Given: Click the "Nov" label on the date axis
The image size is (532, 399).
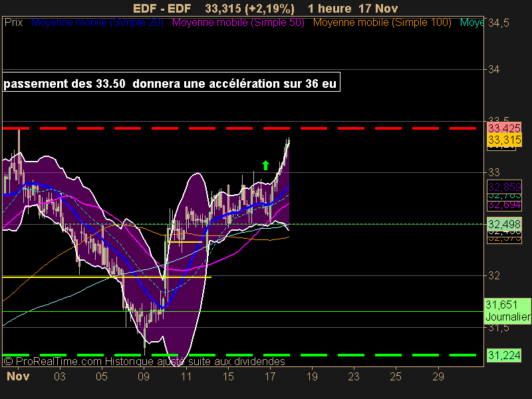Looking at the screenshot, I should [x=18, y=376].
